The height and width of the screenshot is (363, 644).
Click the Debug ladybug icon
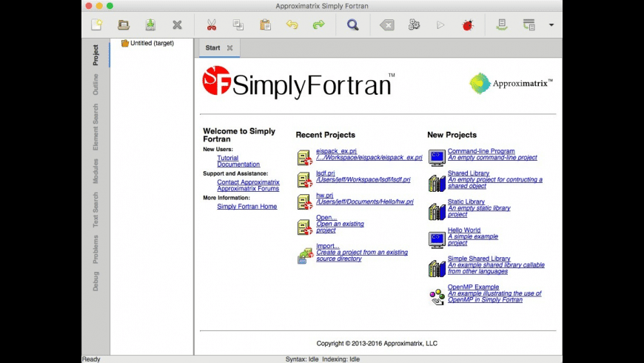[468, 25]
